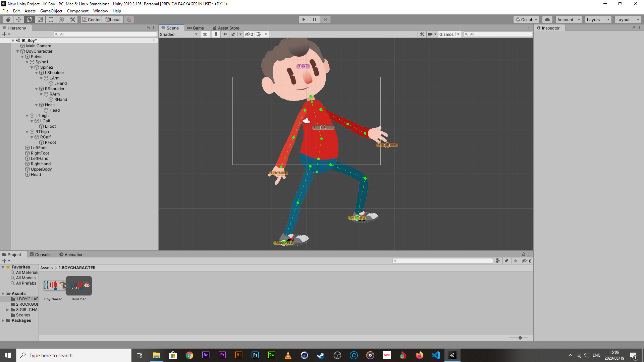Toggle scene lighting bulb
644x362 pixels.
[x=216, y=34]
